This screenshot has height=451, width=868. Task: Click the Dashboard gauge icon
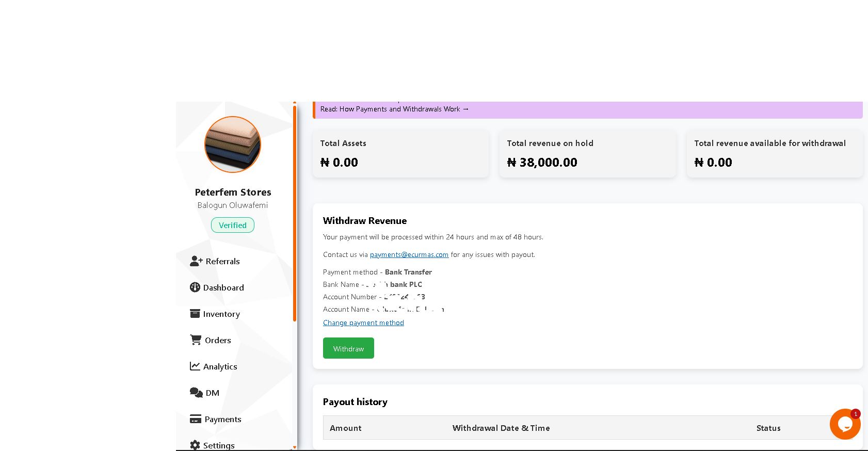tap(195, 287)
